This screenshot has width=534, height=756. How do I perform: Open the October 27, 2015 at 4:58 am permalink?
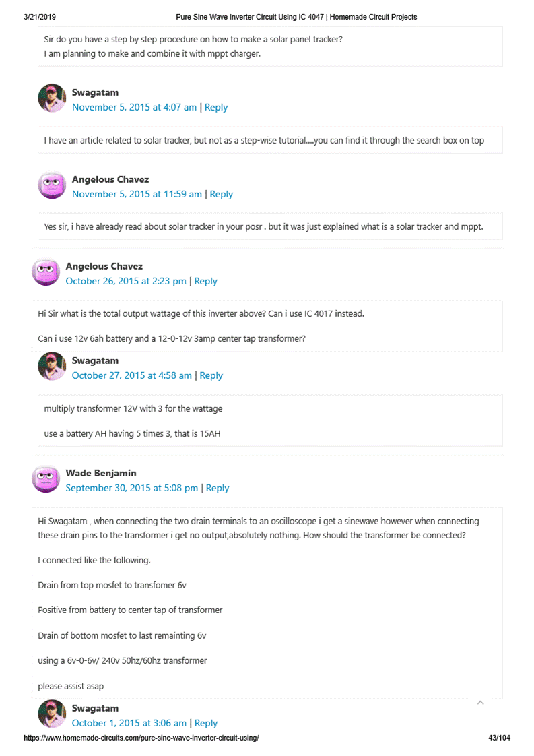pos(131,375)
